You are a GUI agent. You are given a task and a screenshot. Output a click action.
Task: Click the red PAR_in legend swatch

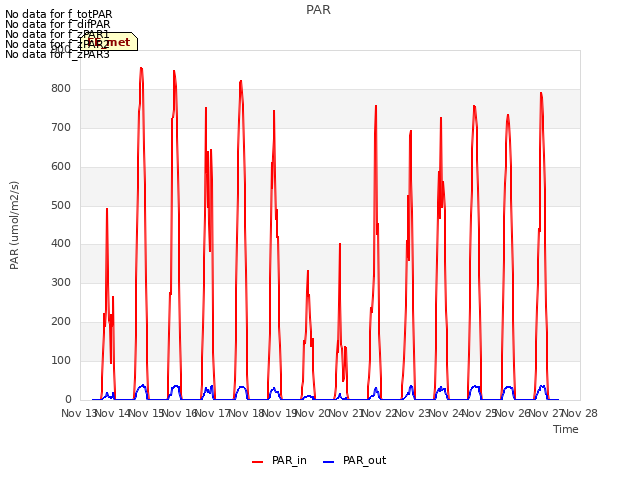point(258,462)
